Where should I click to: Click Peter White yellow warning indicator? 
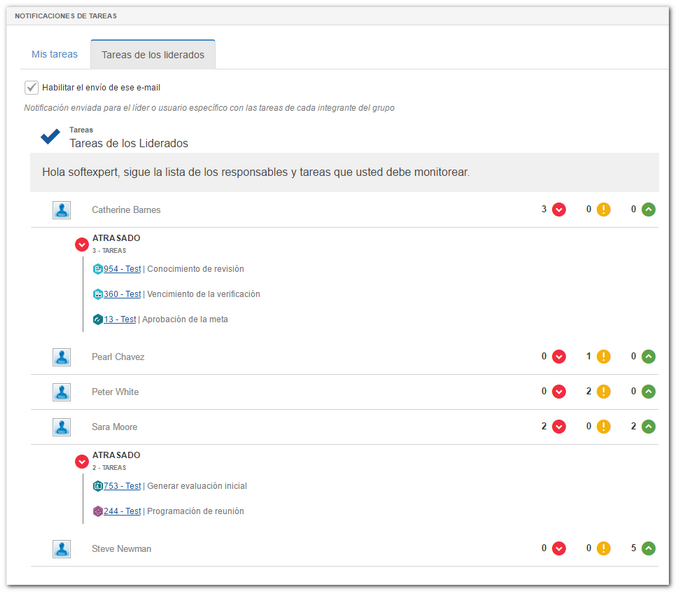point(604,392)
